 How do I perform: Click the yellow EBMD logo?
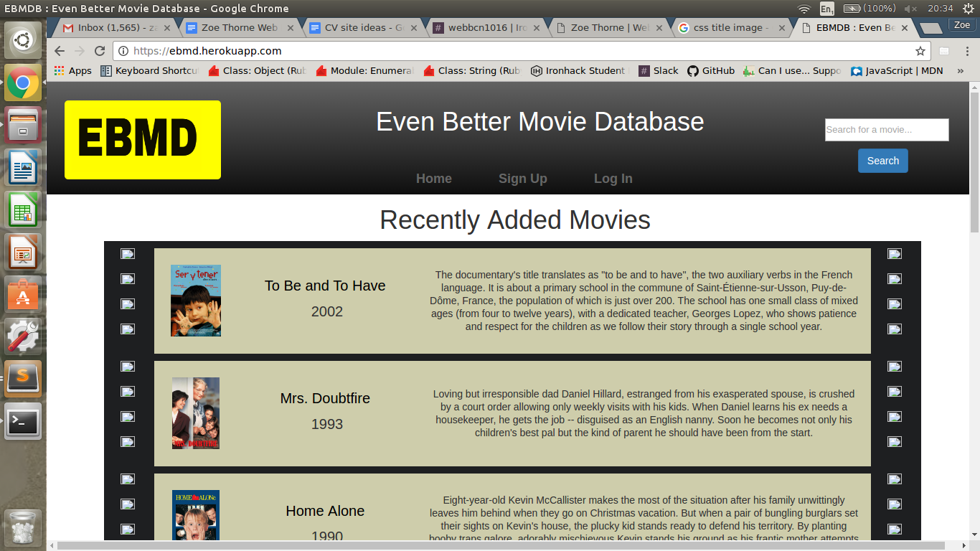pos(143,140)
